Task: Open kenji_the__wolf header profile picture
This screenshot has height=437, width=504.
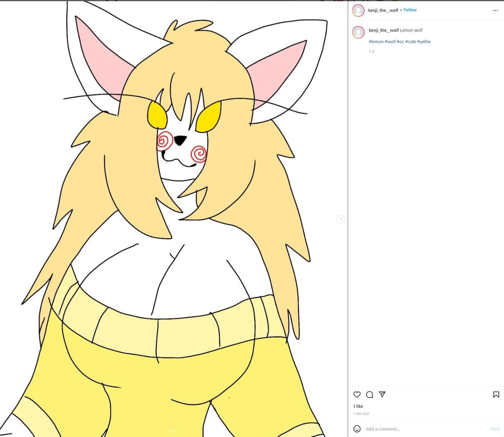Action: tap(358, 11)
